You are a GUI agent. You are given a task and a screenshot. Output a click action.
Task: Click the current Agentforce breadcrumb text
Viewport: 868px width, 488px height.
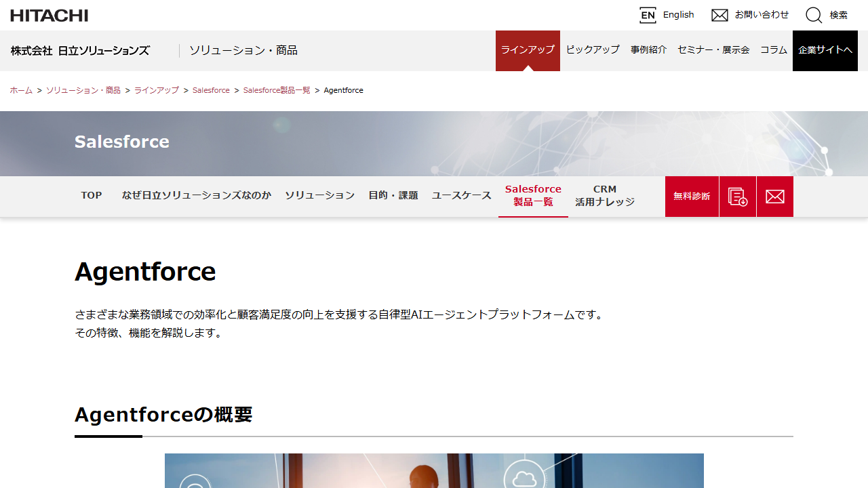click(344, 90)
